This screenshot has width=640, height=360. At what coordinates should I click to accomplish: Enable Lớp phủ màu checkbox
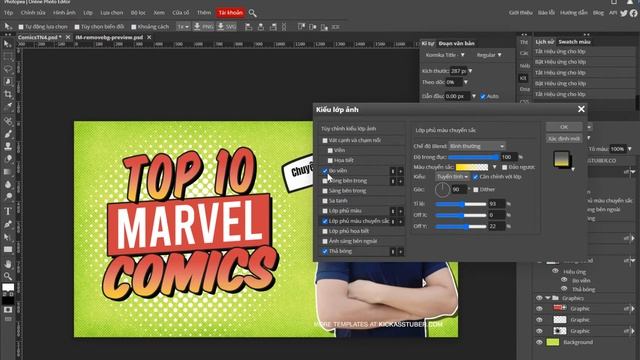click(325, 211)
